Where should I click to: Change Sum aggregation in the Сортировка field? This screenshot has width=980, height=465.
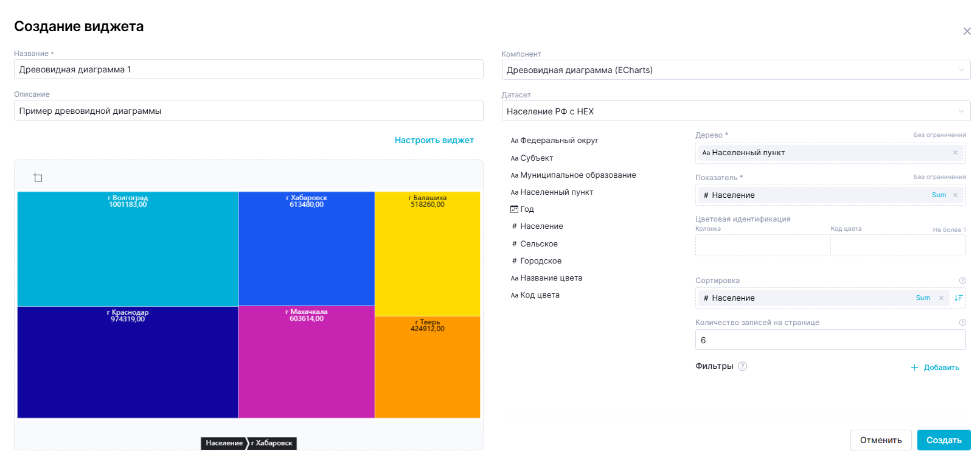click(x=923, y=298)
